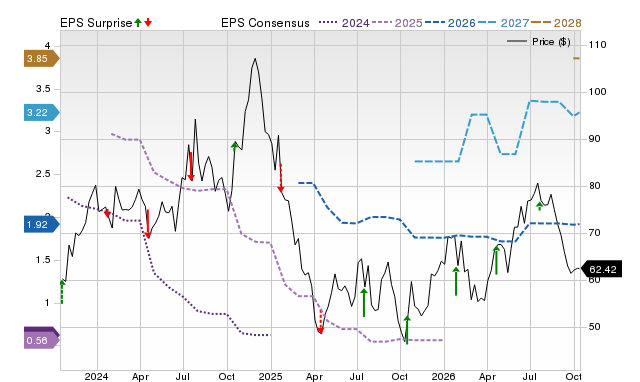Click the 2024 dotted legend entry
The image size is (640, 382).
click(x=344, y=23)
